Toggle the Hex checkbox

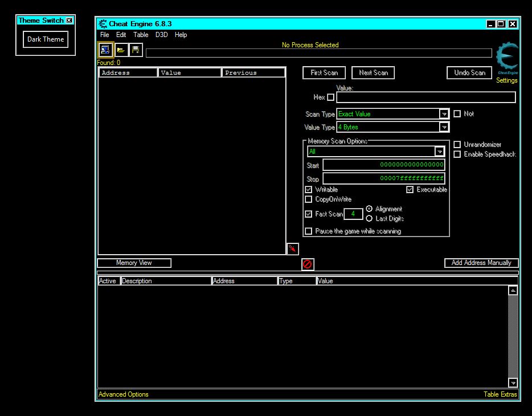click(x=331, y=97)
